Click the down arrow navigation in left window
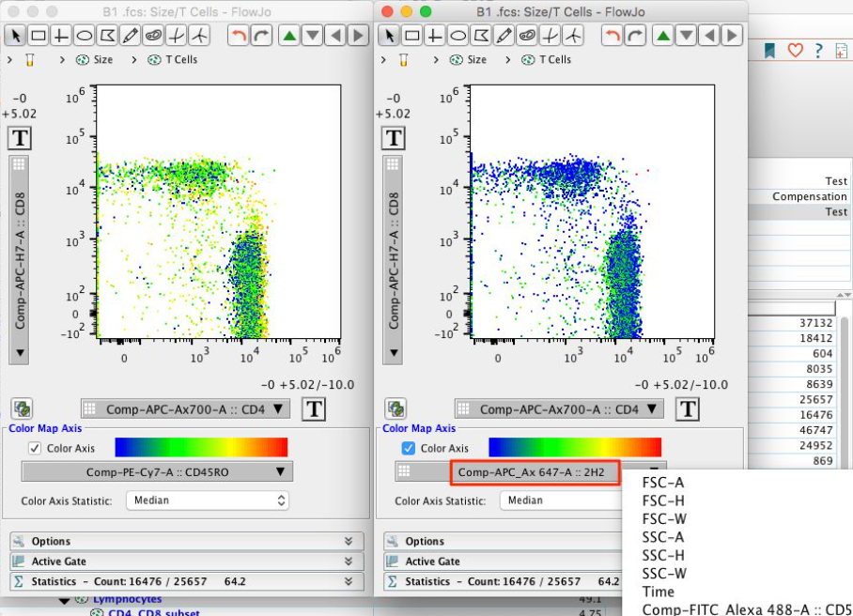This screenshot has height=616, width=853. pos(312,36)
